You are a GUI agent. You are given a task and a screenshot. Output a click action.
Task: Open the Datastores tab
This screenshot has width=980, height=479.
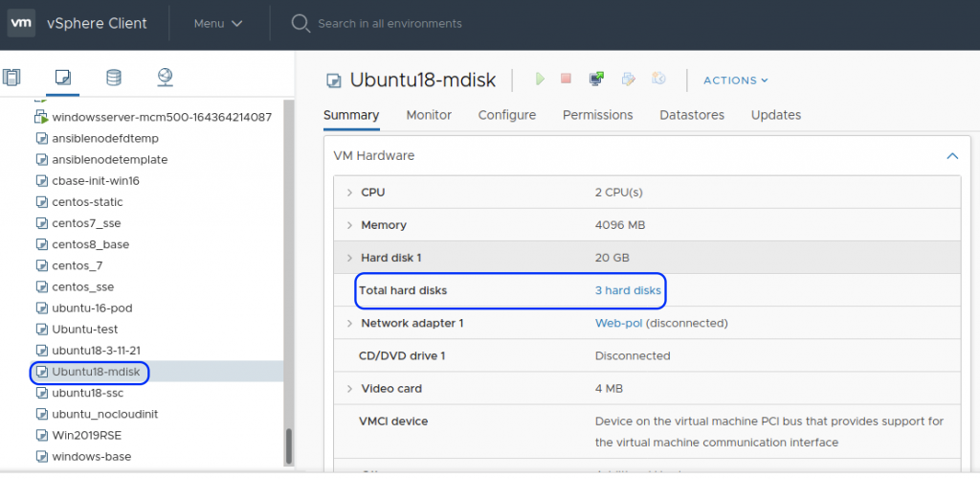click(692, 115)
